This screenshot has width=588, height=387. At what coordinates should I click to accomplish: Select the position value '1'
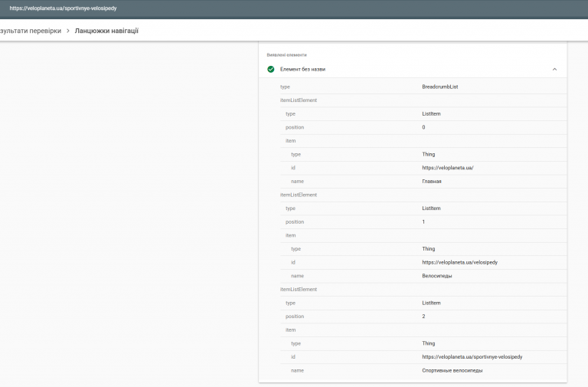tap(423, 221)
